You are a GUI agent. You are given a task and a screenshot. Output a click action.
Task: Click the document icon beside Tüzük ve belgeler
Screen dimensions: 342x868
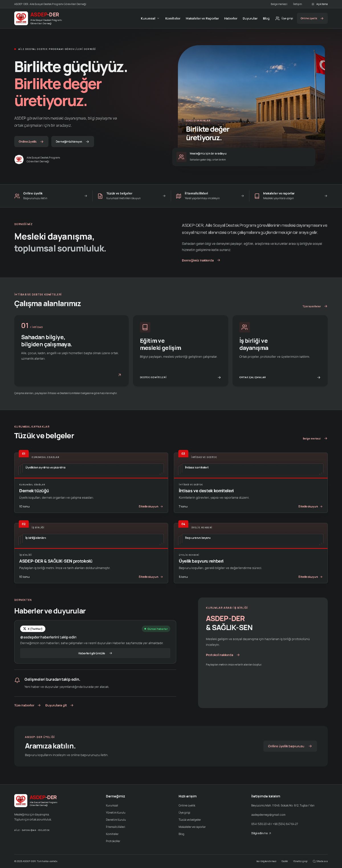coord(100,196)
